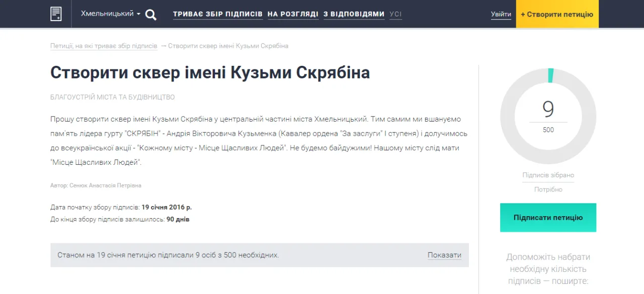Show all petitions via УСІ
This screenshot has height=294, width=644.
[395, 14]
